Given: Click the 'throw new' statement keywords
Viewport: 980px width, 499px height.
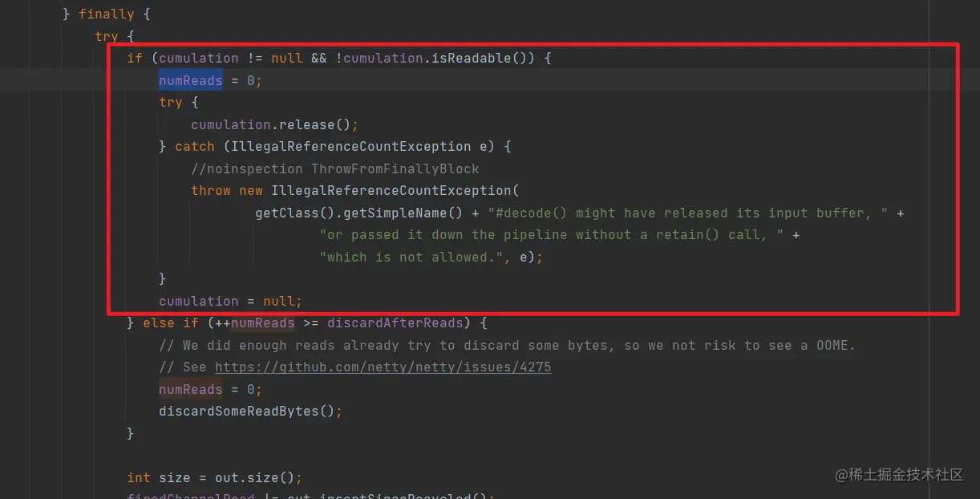Looking at the screenshot, I should [x=227, y=191].
